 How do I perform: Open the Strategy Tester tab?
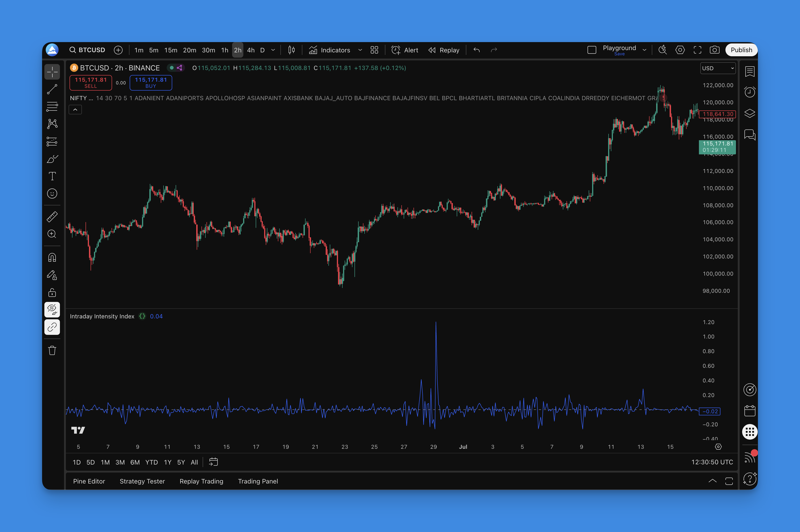[x=142, y=481]
